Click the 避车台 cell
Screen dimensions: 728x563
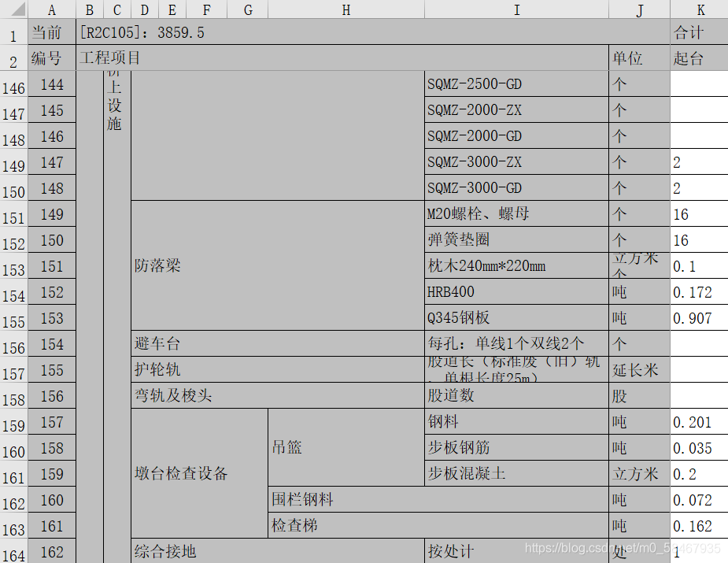278,344
